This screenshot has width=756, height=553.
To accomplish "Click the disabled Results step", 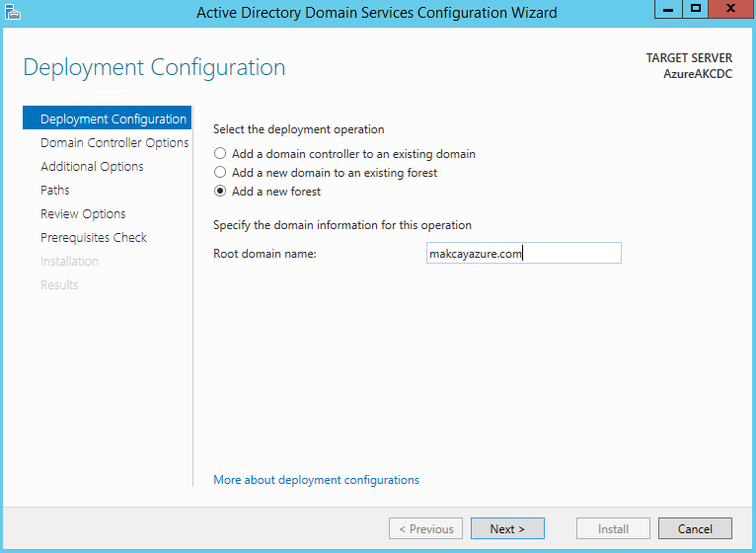I will click(59, 284).
